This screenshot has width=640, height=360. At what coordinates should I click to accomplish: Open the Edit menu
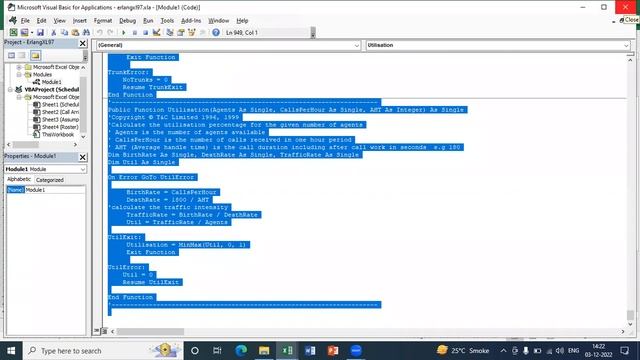[41, 20]
